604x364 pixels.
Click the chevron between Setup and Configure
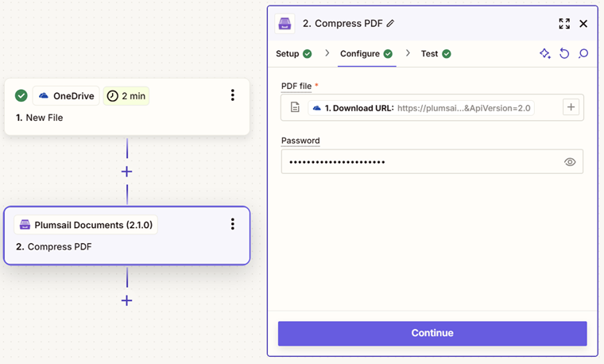tap(327, 53)
